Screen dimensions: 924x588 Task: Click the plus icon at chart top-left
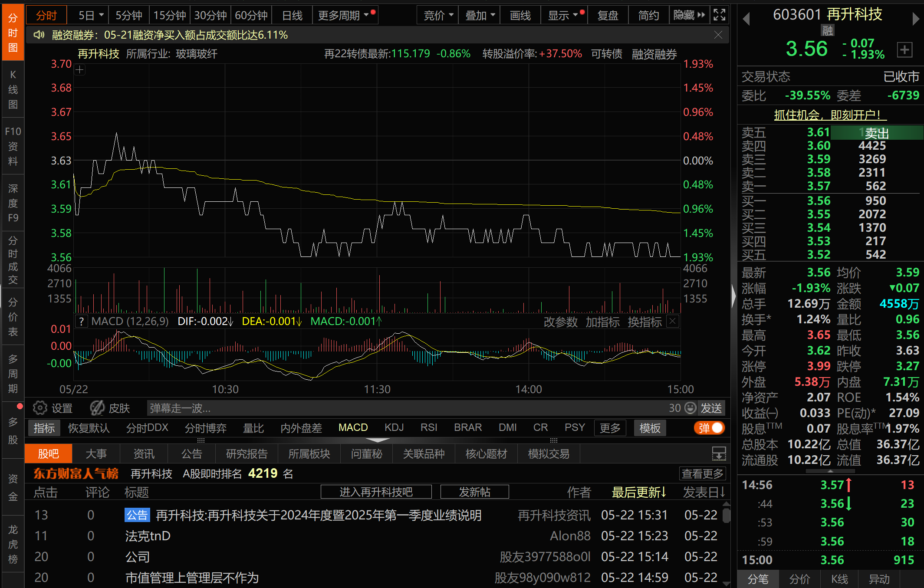pos(80,69)
